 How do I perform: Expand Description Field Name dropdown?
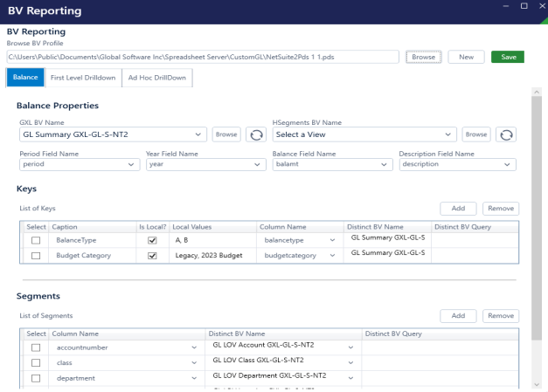point(509,164)
